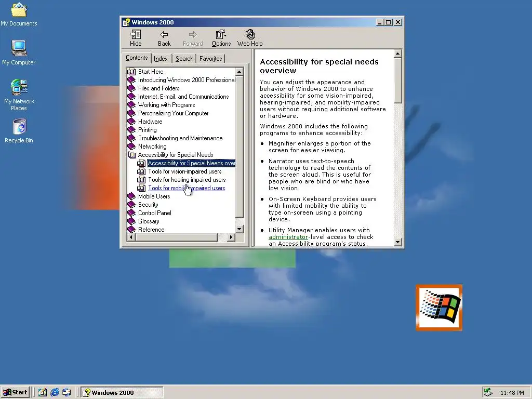This screenshot has width=532, height=399.
Task: Click the Control Panel book icon
Action: tap(131, 213)
